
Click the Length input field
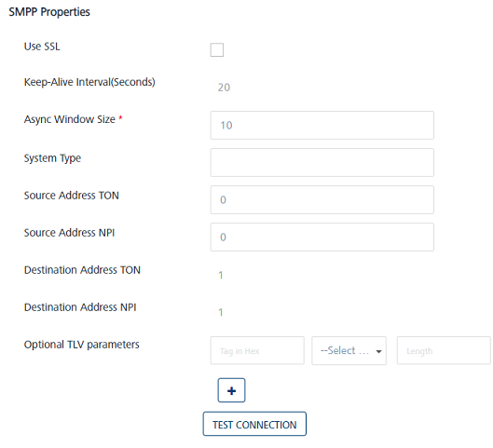click(x=444, y=350)
